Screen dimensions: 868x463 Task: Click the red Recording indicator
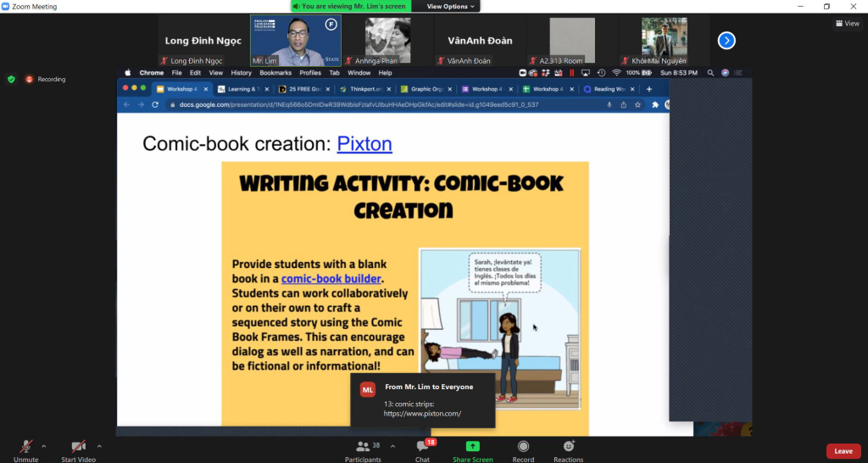point(46,79)
